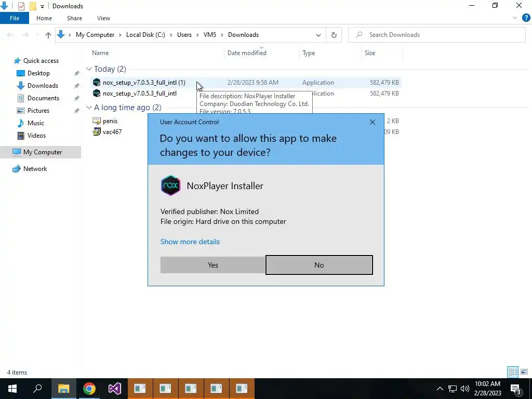This screenshot has width=532, height=399.
Task: Click No in User Account Control dialog
Action: (x=319, y=265)
